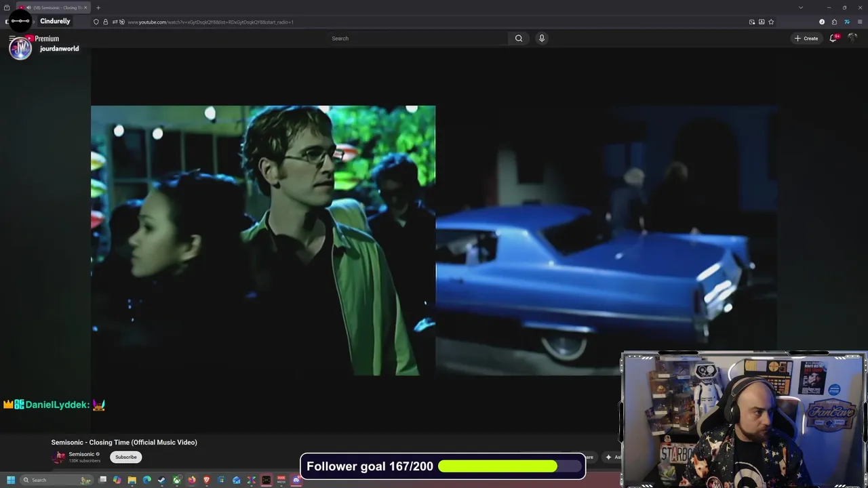Open Firefox View icon beside tabs

[x=7, y=7]
